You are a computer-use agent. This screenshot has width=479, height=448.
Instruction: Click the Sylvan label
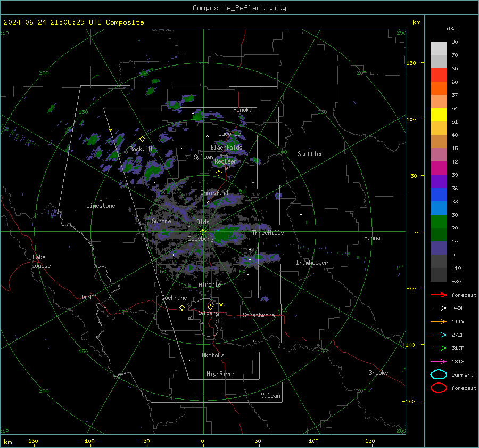coord(203,157)
